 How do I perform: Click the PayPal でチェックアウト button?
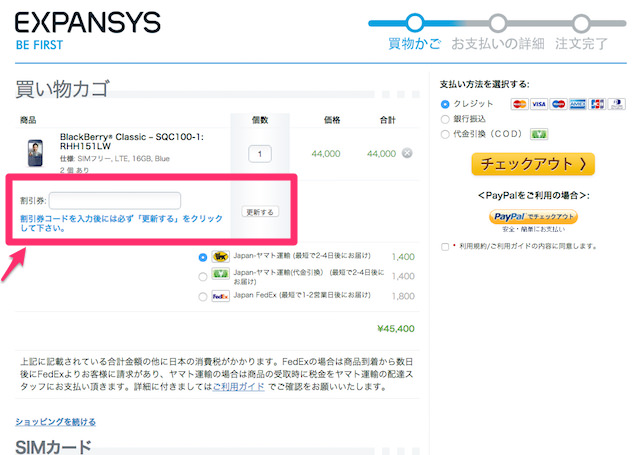[533, 217]
